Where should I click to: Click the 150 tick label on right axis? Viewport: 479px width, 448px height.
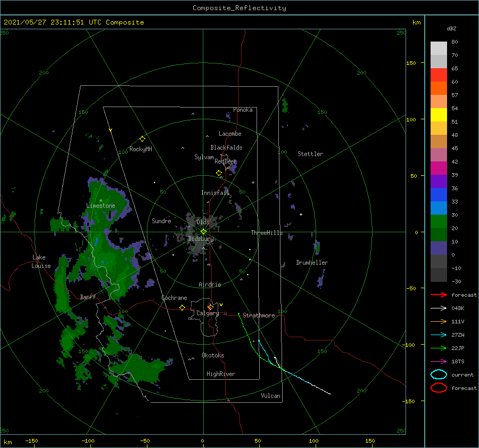point(411,63)
